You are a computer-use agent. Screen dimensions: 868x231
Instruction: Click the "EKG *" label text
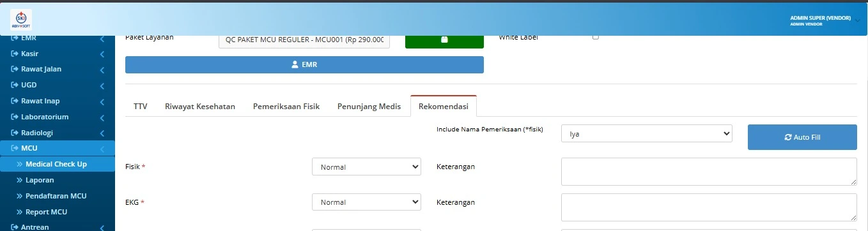(135, 202)
